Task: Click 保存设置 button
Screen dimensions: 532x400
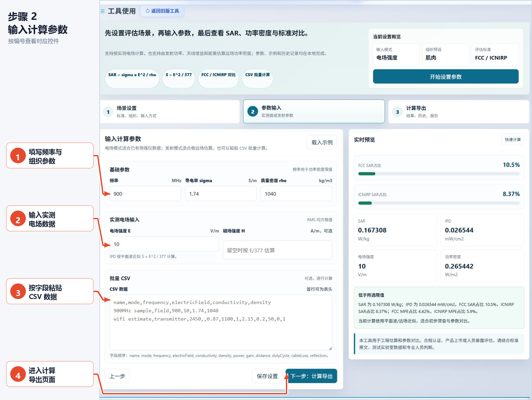Action: 267,376
